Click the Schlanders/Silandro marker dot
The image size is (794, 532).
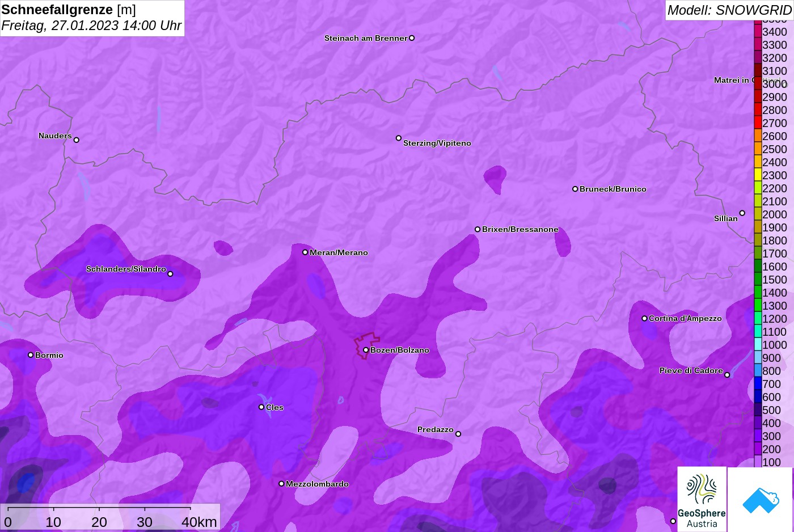click(170, 274)
